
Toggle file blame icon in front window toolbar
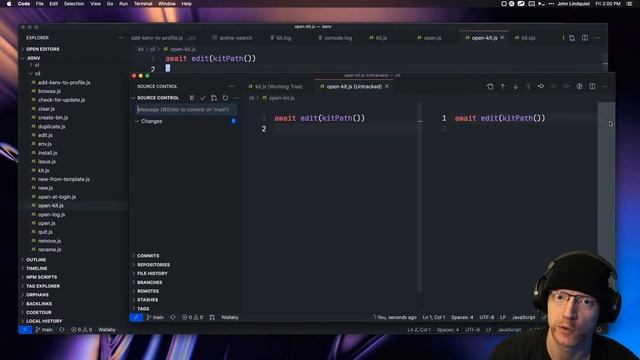[x=579, y=87]
